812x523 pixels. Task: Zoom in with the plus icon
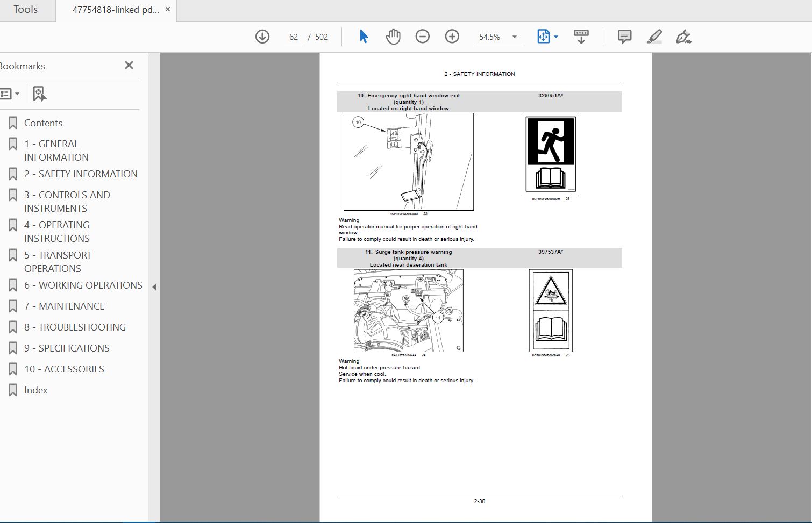pyautogui.click(x=452, y=37)
